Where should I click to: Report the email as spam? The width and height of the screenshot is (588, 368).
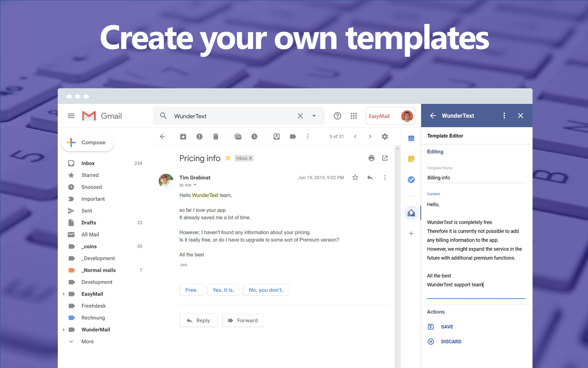(x=199, y=136)
